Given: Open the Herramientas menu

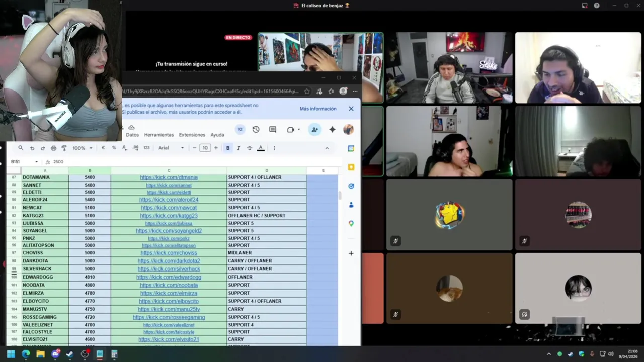Looking at the screenshot, I should coord(158,135).
